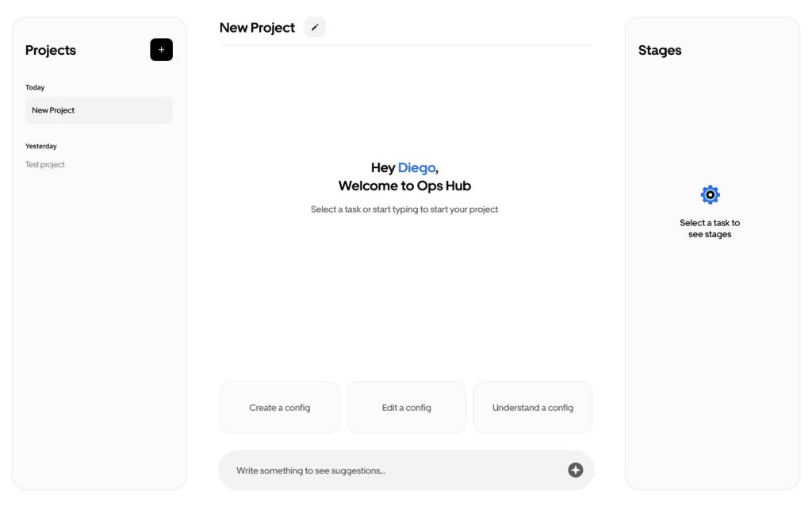
Task: Click the Welcome to Ops Hub heading
Action: pyautogui.click(x=404, y=186)
